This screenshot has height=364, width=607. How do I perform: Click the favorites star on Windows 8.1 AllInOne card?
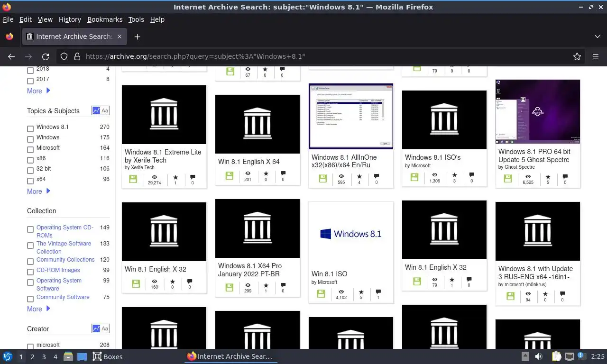tap(359, 176)
